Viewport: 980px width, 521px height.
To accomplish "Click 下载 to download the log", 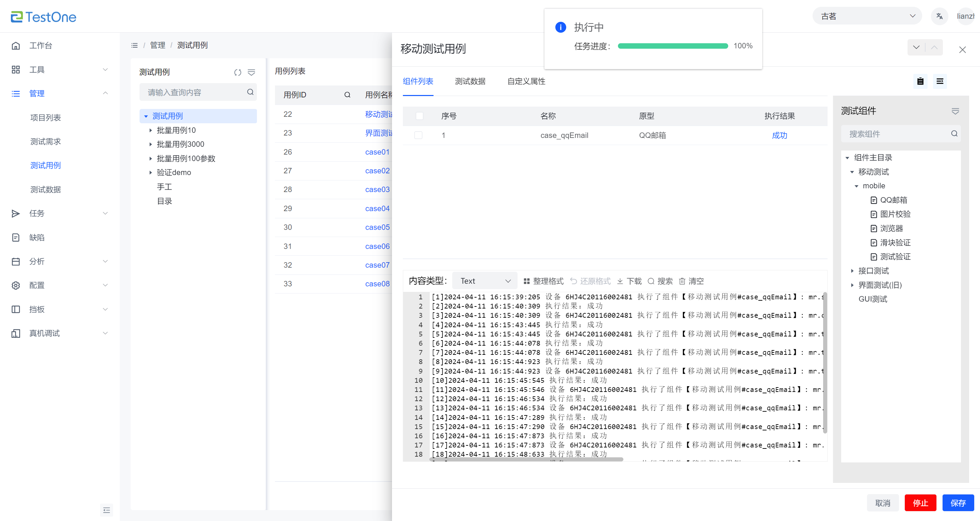I will point(629,281).
